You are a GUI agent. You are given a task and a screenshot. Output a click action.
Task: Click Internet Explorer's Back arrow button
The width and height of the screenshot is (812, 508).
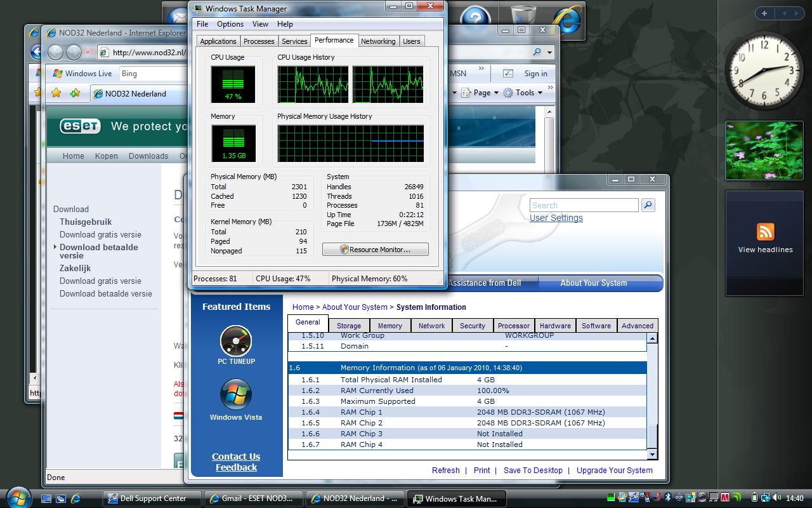click(56, 53)
